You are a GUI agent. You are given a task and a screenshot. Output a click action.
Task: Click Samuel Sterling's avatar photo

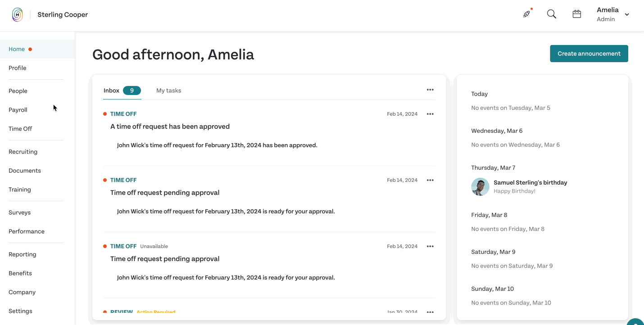point(480,187)
